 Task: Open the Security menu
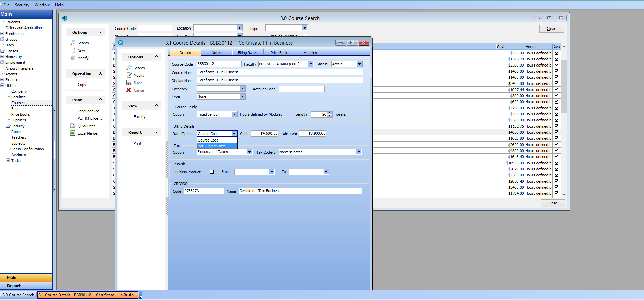coord(22,5)
